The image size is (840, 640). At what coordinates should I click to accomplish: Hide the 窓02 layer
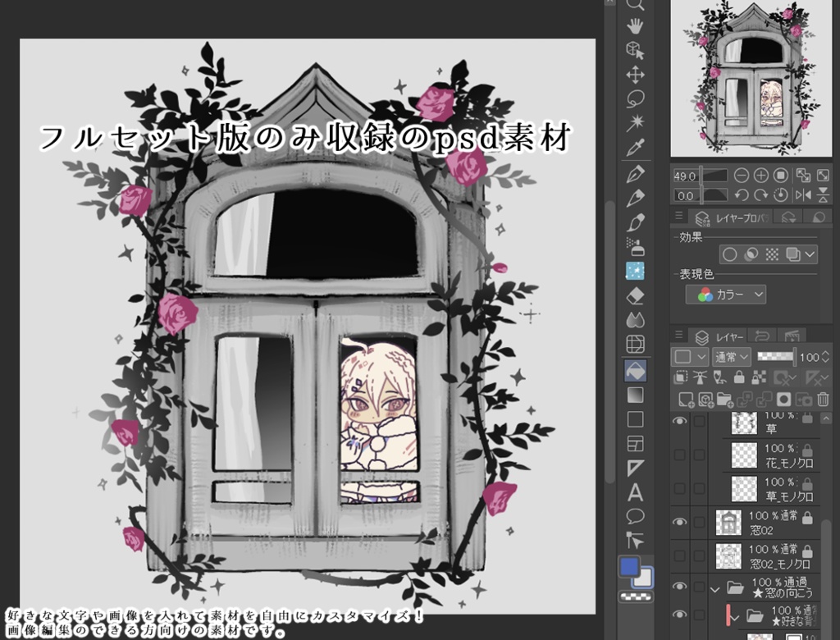coord(679,522)
